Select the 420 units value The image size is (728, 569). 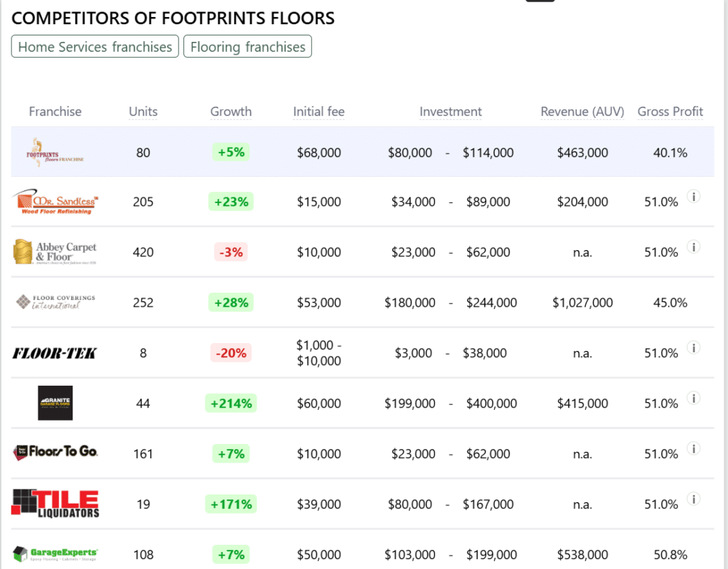(143, 252)
